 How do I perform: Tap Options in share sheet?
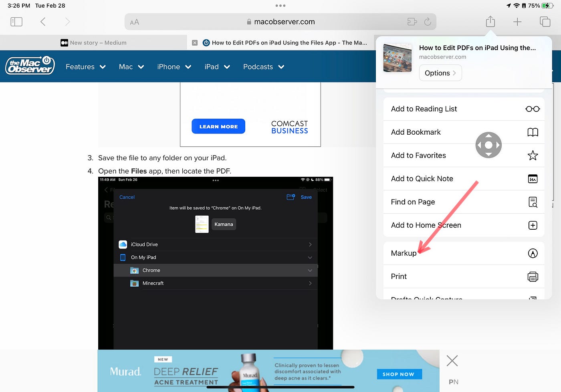pyautogui.click(x=440, y=73)
